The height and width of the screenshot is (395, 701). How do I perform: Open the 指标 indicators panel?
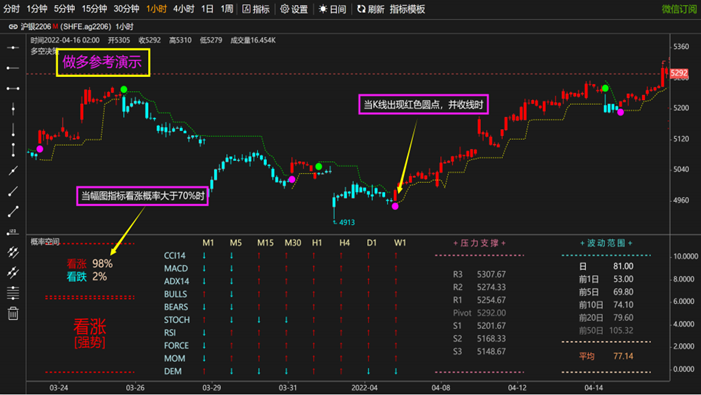(256, 9)
